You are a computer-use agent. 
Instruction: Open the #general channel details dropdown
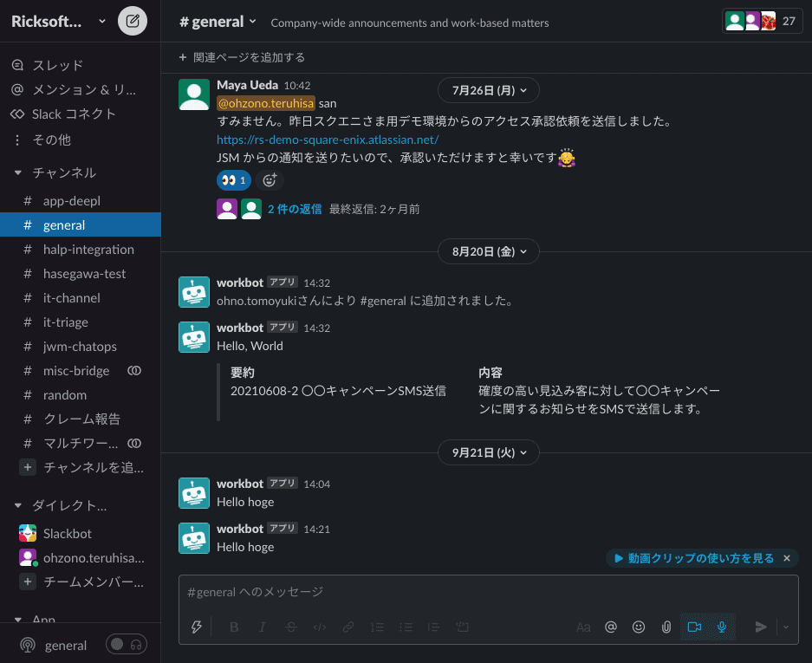[x=218, y=22]
